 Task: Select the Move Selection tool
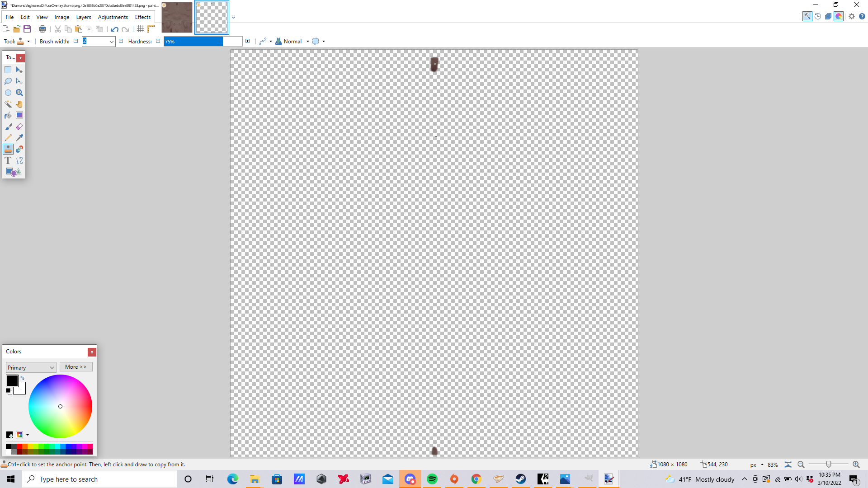[19, 81]
